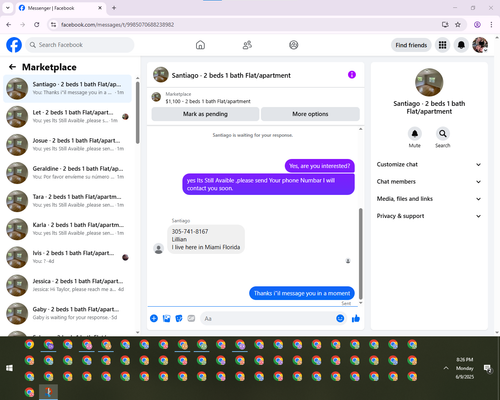View site information icon in address bar
Viewport: 500px width, 400px height.
tap(53, 24)
